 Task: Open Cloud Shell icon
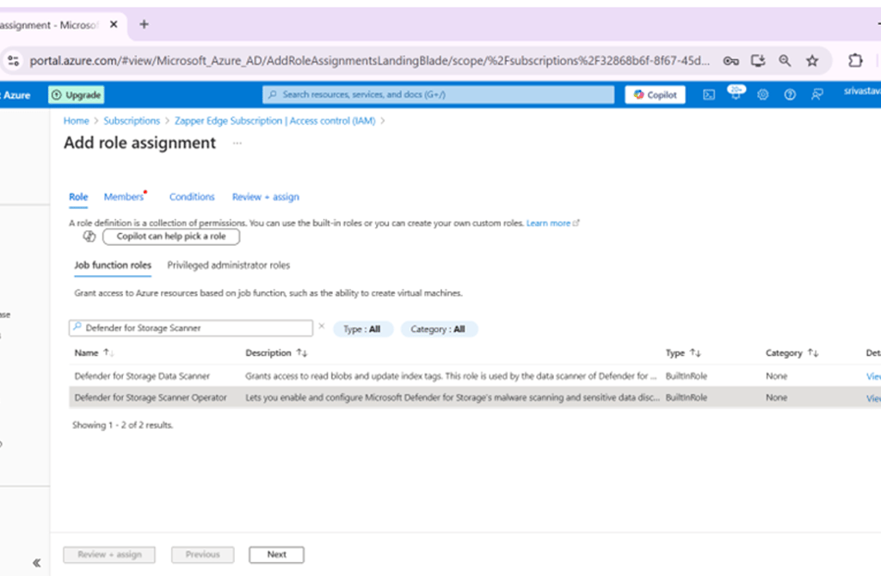point(709,95)
